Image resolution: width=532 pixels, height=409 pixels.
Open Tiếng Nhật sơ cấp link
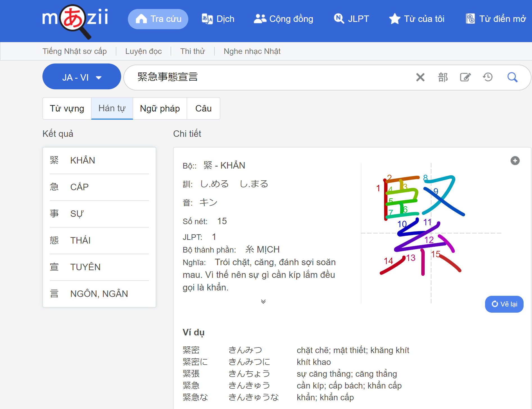74,51
